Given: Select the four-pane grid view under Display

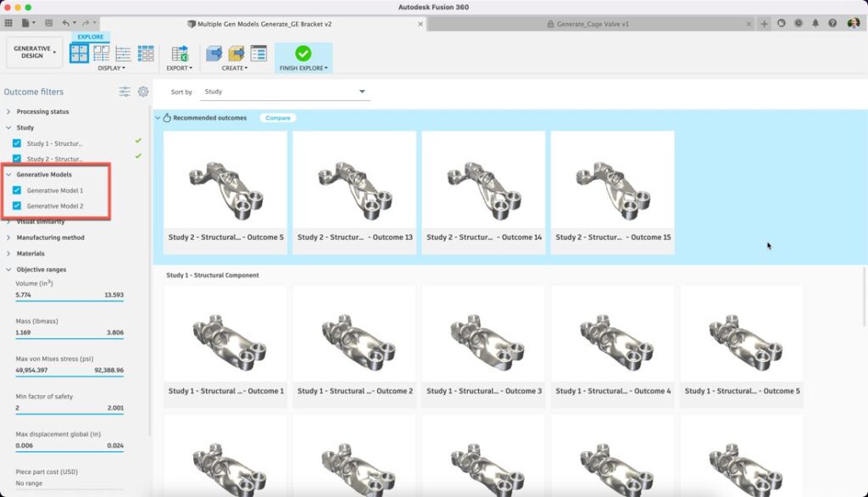Looking at the screenshot, I should click(80, 53).
